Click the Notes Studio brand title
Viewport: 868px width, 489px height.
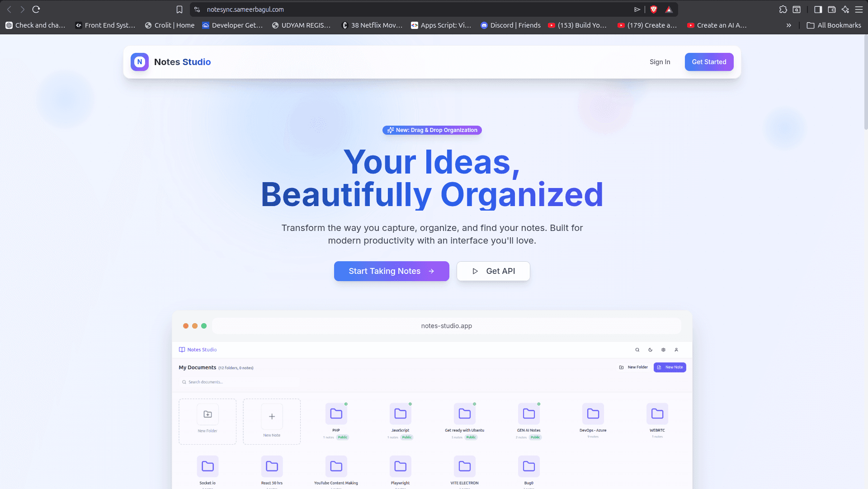[x=182, y=62]
